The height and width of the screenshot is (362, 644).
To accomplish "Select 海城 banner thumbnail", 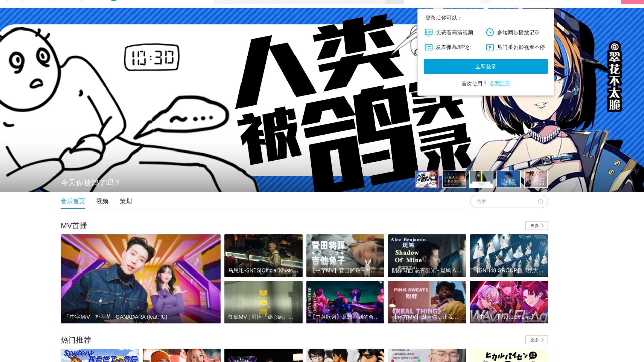I will click(x=508, y=179).
